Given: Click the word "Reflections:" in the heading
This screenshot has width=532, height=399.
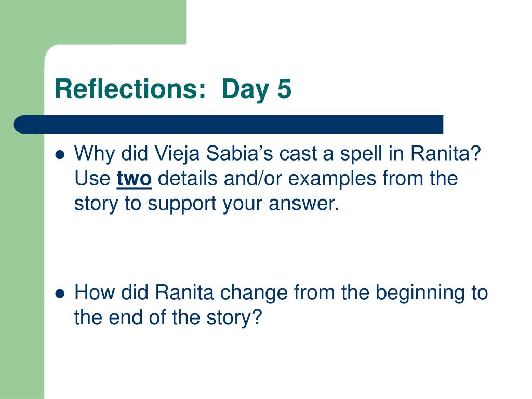Looking at the screenshot, I should (130, 89).
